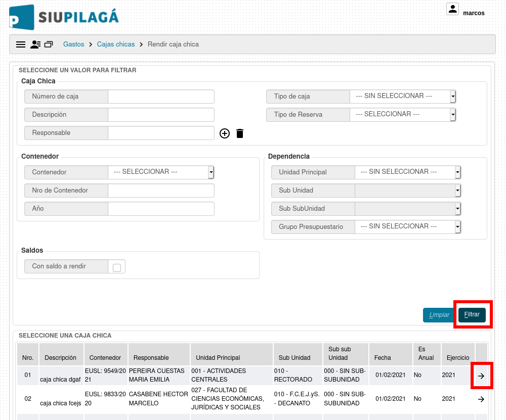Screen dimensions: 506x420
Task: Click the marcos username
Action: 474,13
